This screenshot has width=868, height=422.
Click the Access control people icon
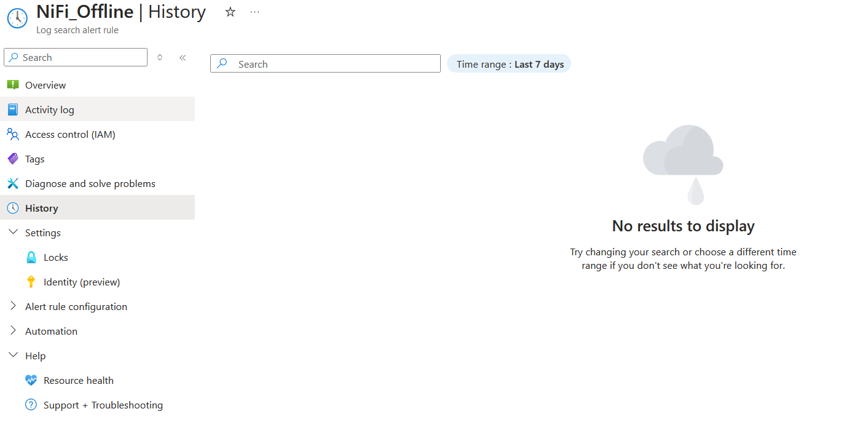tap(13, 134)
